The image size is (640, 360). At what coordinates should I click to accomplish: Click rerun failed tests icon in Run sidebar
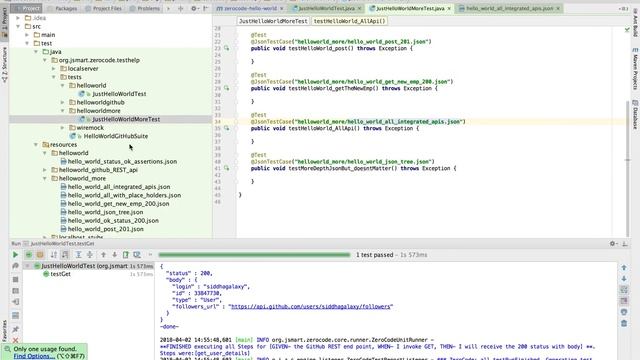coord(16,266)
